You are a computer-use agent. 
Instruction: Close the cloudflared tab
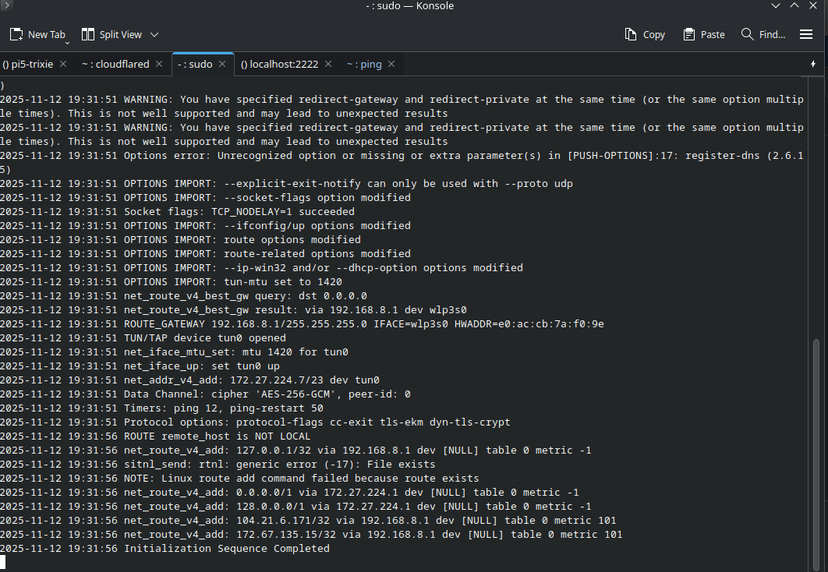pos(161,64)
